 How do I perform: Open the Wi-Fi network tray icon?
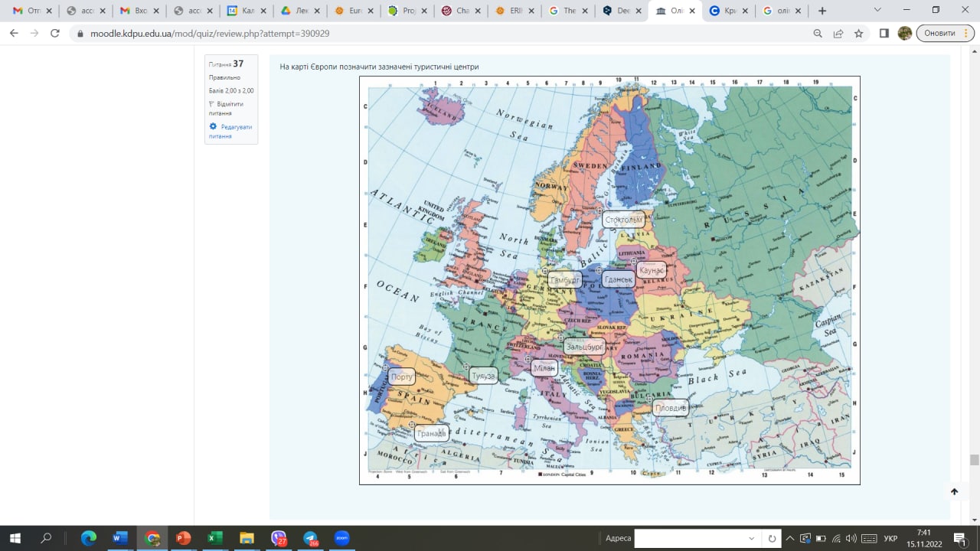click(836, 538)
